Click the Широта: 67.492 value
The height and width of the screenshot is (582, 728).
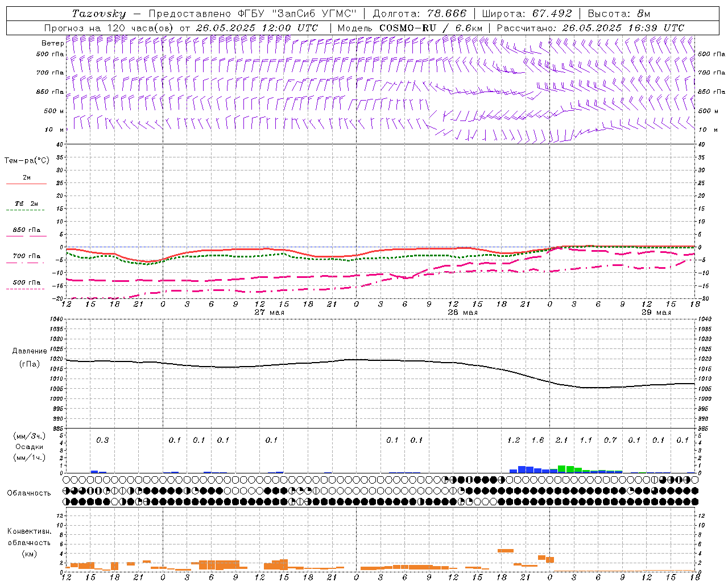tap(527, 14)
